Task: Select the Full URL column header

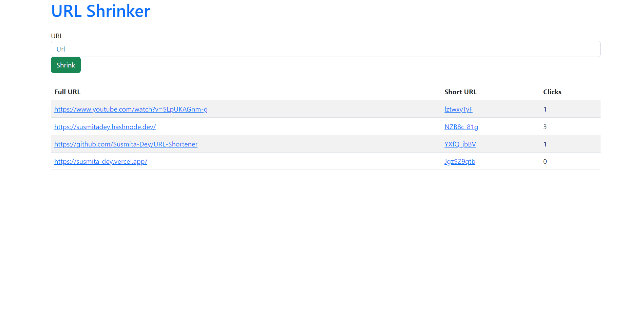Action: [x=67, y=92]
